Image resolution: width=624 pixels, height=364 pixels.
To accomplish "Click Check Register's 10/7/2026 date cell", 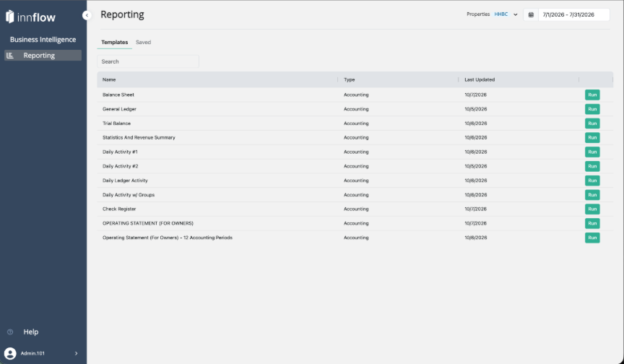I will (475, 209).
